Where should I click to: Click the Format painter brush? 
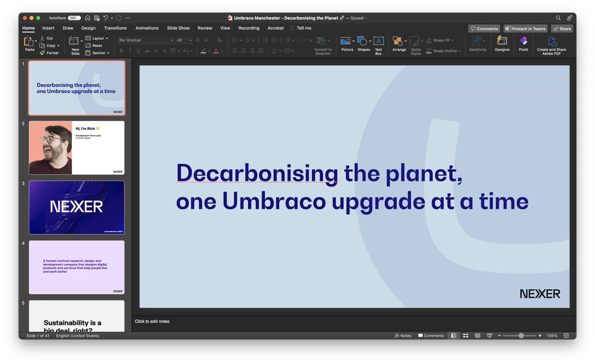[x=49, y=53]
